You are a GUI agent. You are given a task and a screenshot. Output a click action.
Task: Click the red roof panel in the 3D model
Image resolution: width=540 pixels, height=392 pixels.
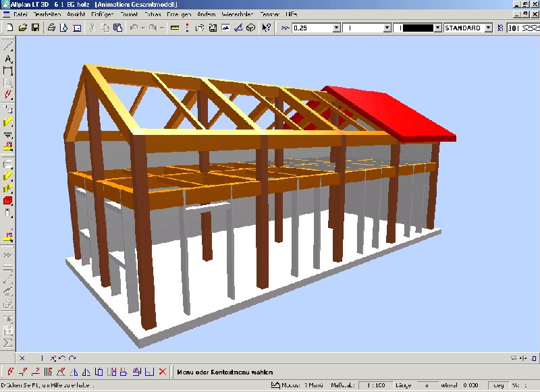click(x=398, y=115)
